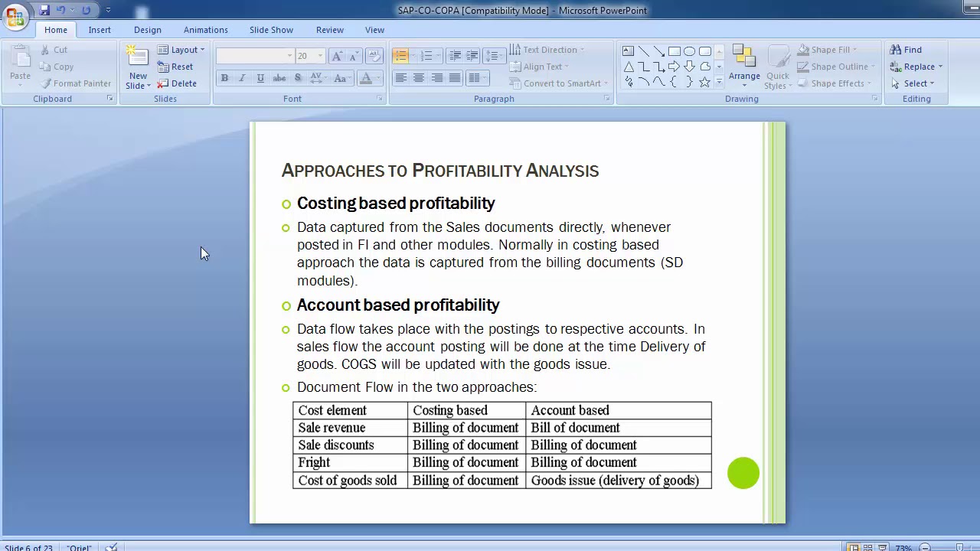The width and height of the screenshot is (980, 551).
Task: Open the Select dropdown in Editing
Action: pyautogui.click(x=912, y=83)
